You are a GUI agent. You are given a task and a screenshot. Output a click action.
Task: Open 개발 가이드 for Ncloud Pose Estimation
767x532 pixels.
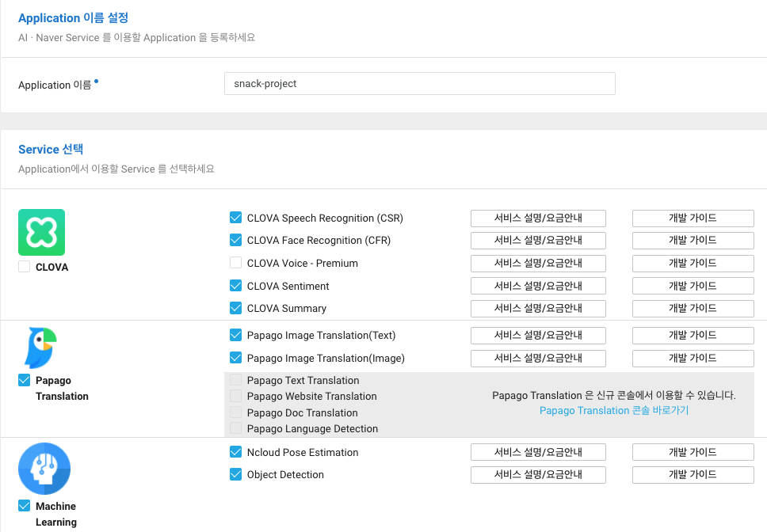693,452
